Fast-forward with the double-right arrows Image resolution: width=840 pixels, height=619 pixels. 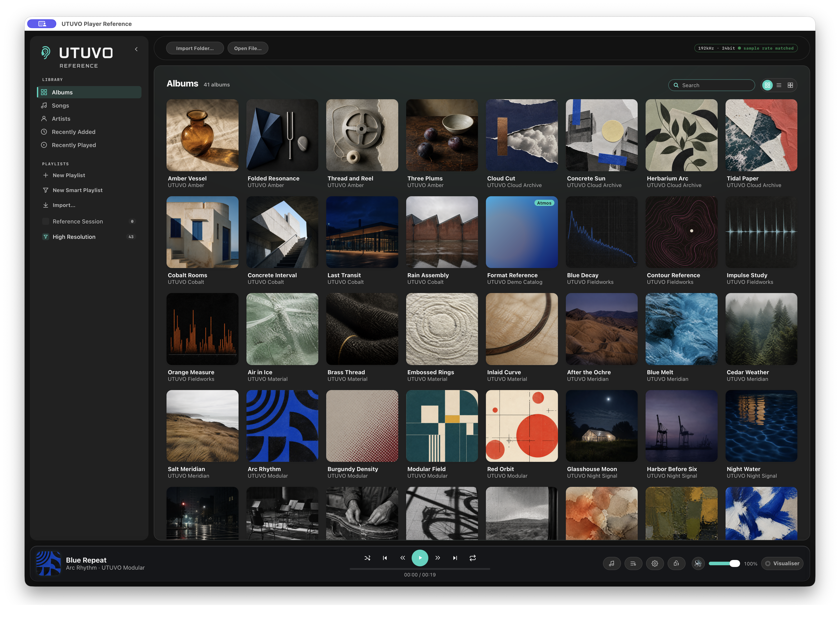438,558
